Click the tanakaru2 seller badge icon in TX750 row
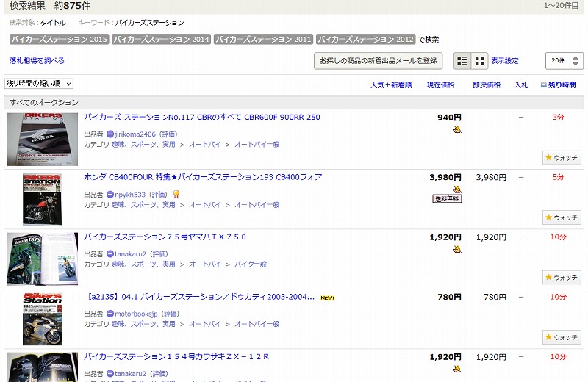 pos(110,254)
